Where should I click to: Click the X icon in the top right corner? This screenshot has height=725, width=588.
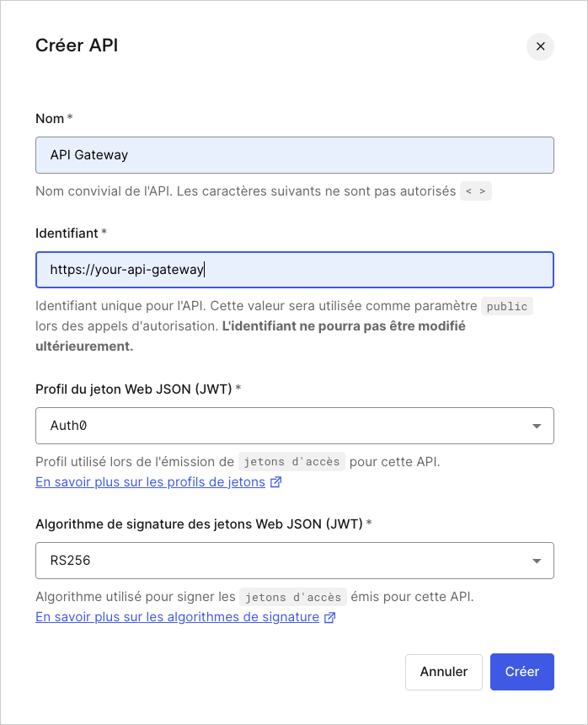coord(540,46)
